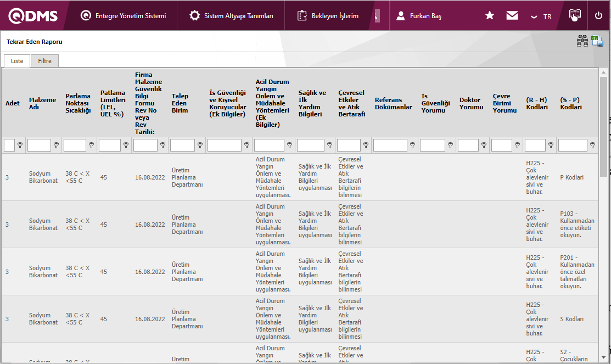Screen dimensions: 611x364
Task: Expand the TR language dropdown
Action: click(x=541, y=16)
